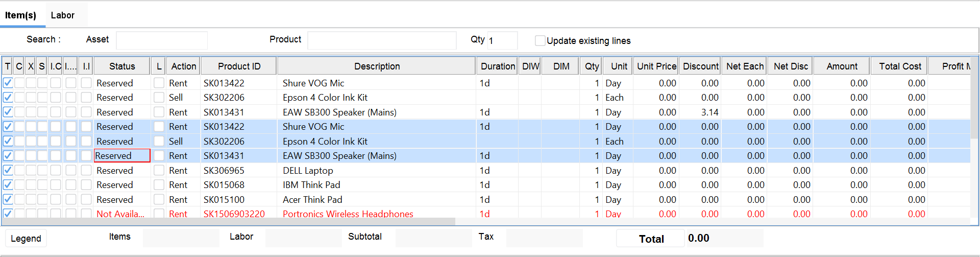Click the Legend button
This screenshot has width=980, height=257.
coord(26,239)
